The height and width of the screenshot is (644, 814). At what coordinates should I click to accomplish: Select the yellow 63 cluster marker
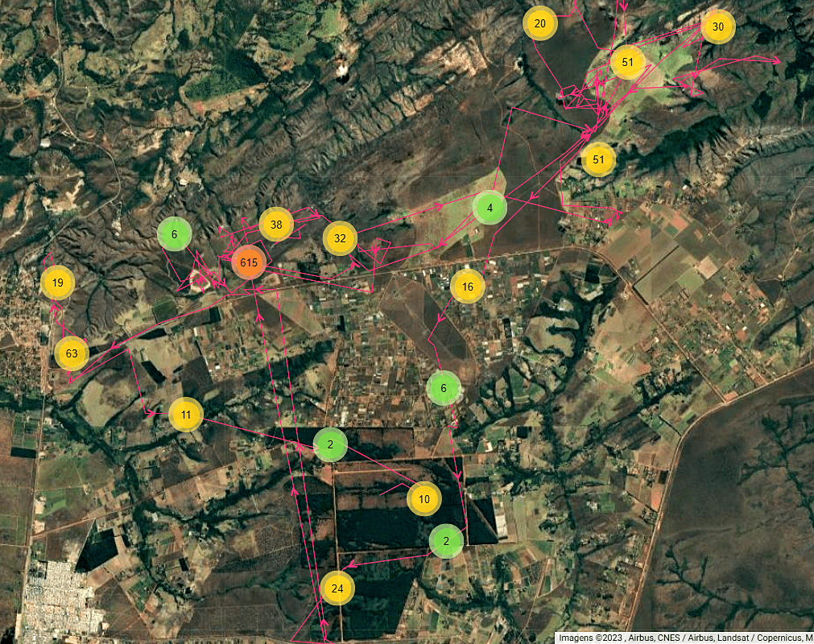coord(72,353)
